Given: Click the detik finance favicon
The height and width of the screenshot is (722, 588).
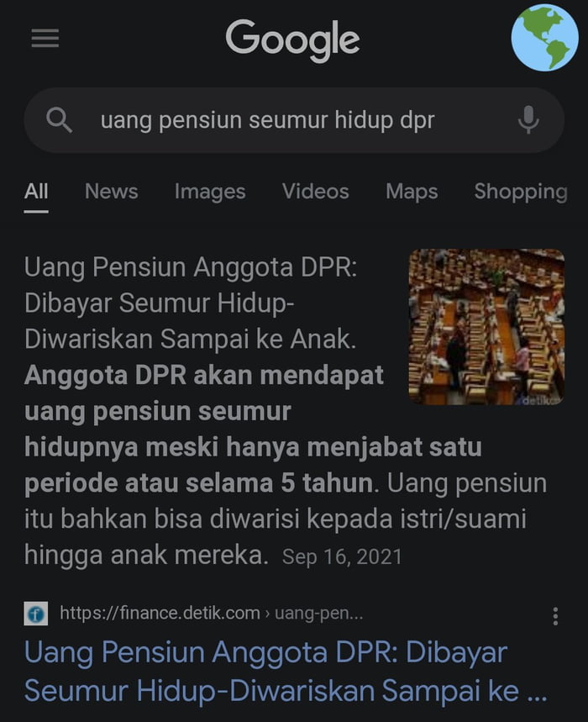Looking at the screenshot, I should coord(36,614).
